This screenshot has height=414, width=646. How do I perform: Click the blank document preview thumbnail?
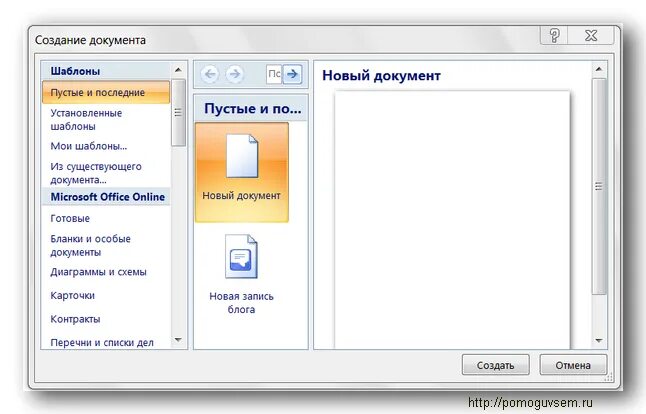coord(452,220)
